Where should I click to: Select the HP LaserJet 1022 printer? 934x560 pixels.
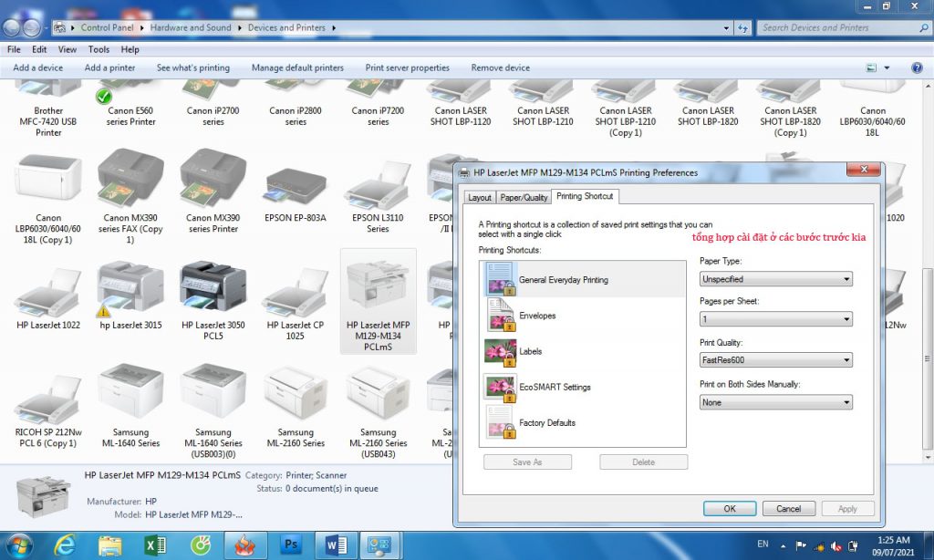[x=48, y=299]
